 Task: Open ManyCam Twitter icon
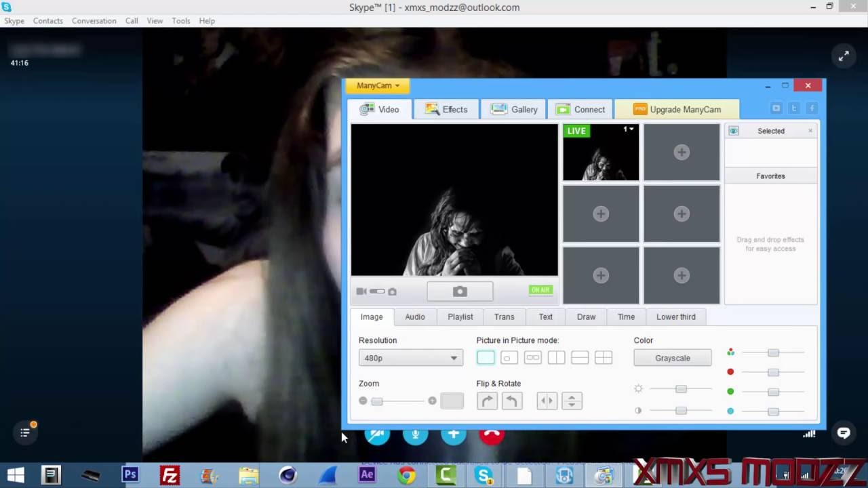794,108
